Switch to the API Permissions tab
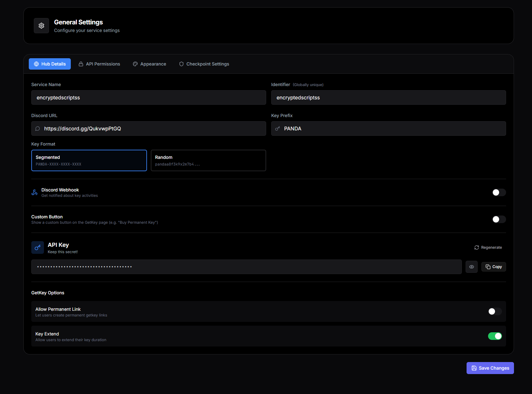532x394 pixels. [99, 64]
